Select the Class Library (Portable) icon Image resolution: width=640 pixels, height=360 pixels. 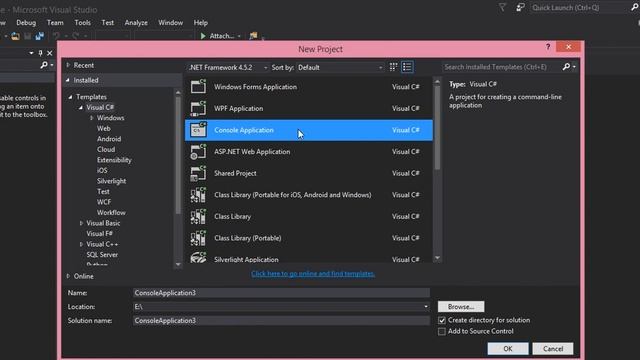point(198,238)
